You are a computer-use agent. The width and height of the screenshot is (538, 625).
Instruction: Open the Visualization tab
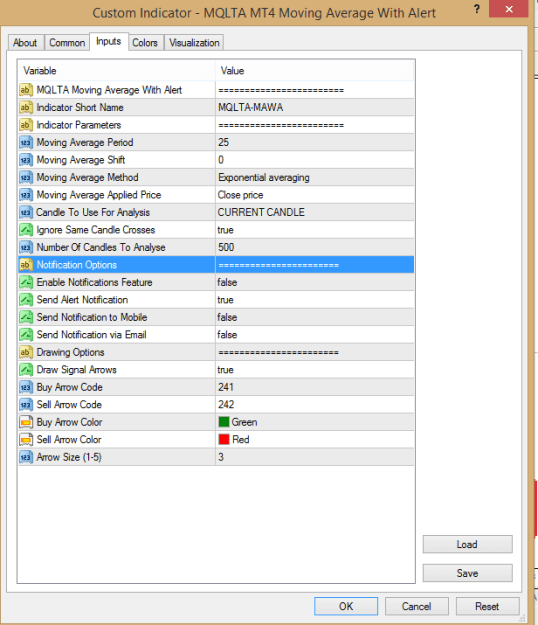point(194,43)
